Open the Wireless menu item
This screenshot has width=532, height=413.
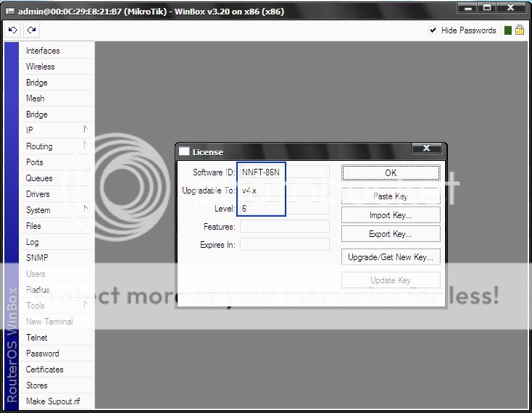(x=41, y=67)
